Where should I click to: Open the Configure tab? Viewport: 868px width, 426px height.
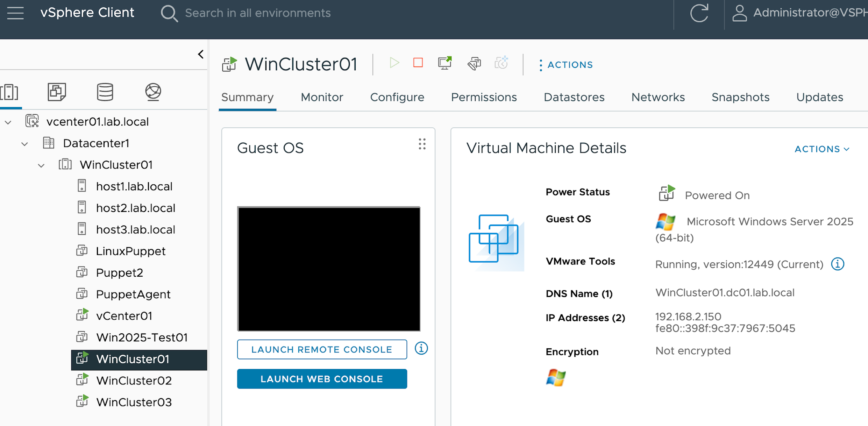coord(397,97)
